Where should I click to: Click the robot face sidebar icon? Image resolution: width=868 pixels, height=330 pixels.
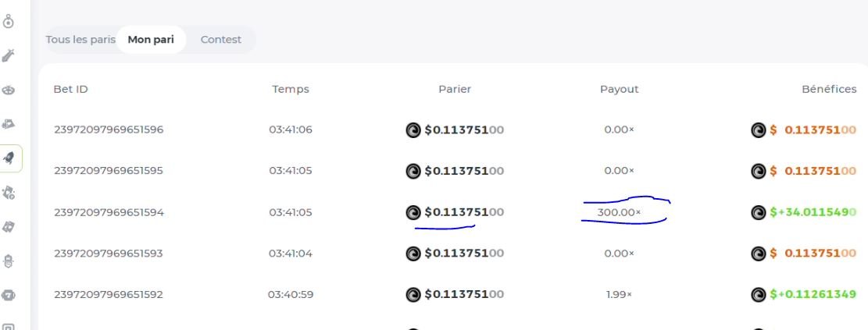[11, 262]
